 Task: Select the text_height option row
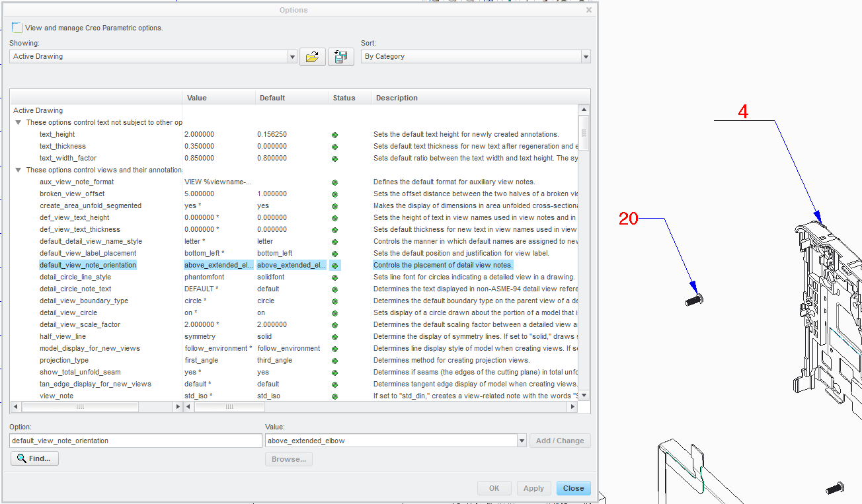click(x=58, y=135)
